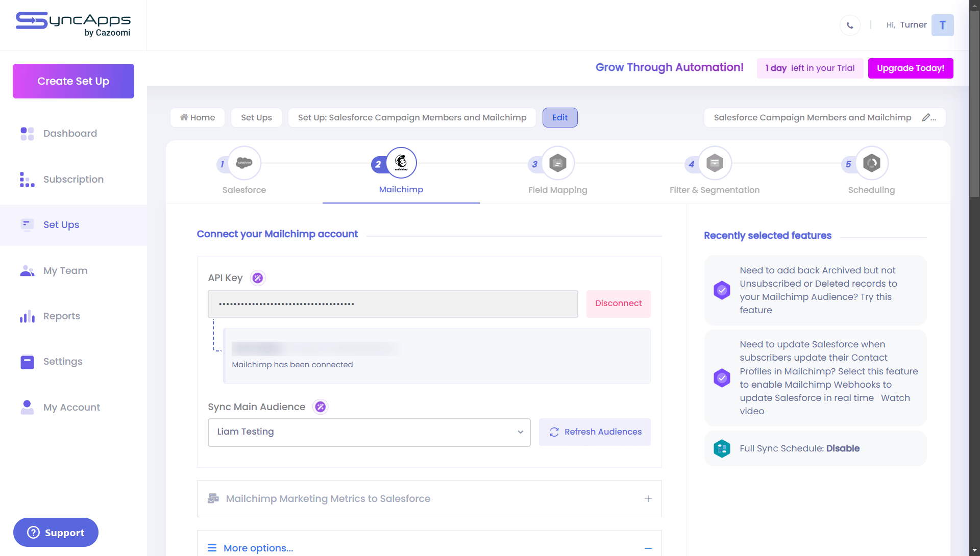Click the Upgrade Today! button
Image resolution: width=980 pixels, height=556 pixels.
coord(911,68)
